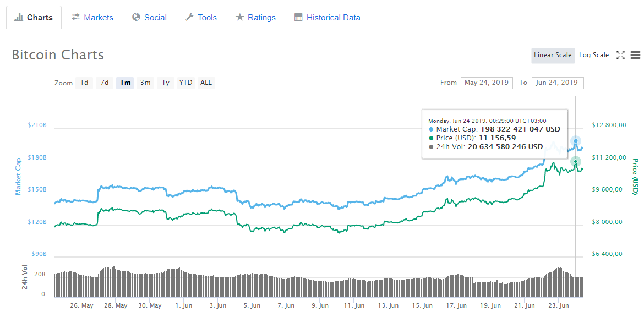644x317 pixels.
Task: Click the calendar icon beside Historical Data
Action: click(298, 17)
